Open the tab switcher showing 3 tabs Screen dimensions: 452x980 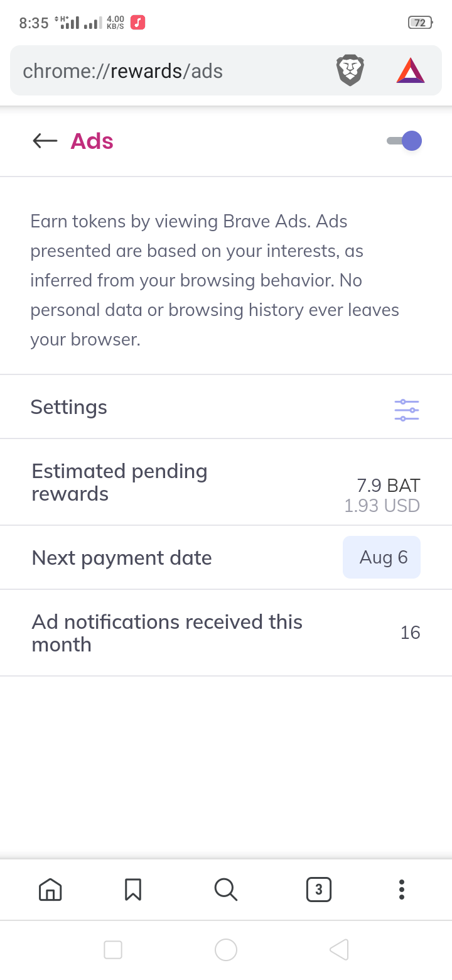pyautogui.click(x=318, y=889)
